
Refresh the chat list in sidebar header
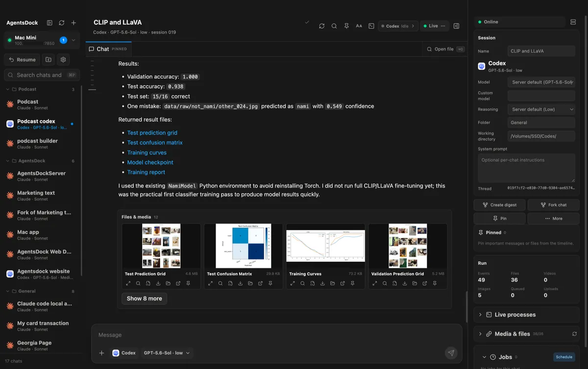[x=61, y=23]
